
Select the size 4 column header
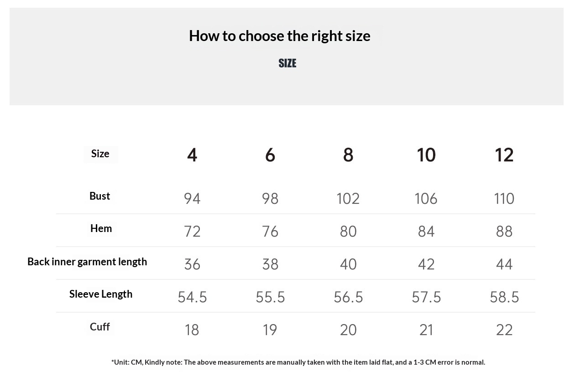click(192, 155)
